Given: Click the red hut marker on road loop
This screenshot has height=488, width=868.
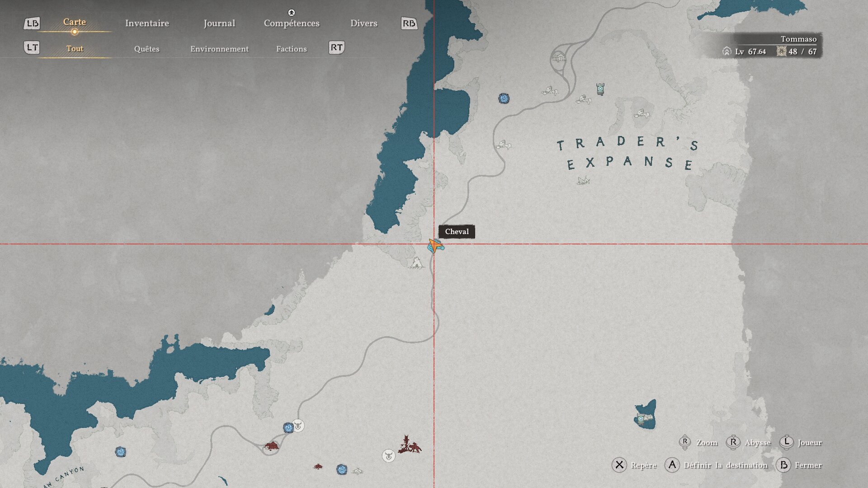Looking at the screenshot, I should pyautogui.click(x=271, y=446).
